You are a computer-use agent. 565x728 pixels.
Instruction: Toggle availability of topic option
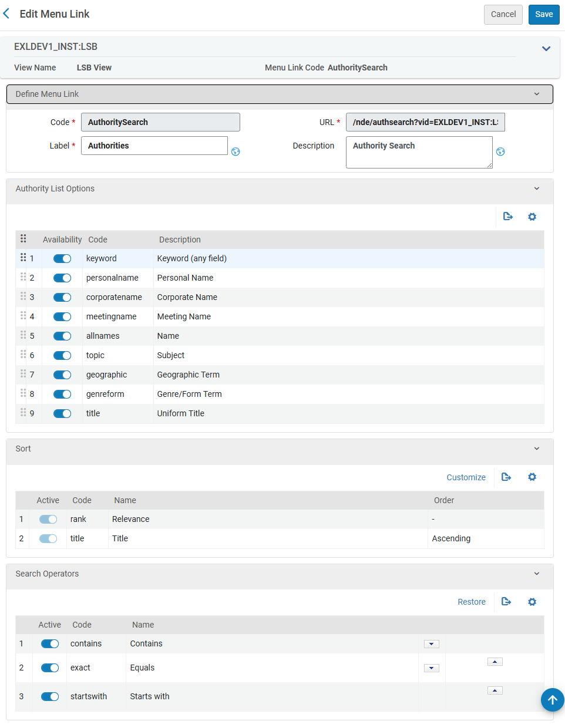(62, 355)
